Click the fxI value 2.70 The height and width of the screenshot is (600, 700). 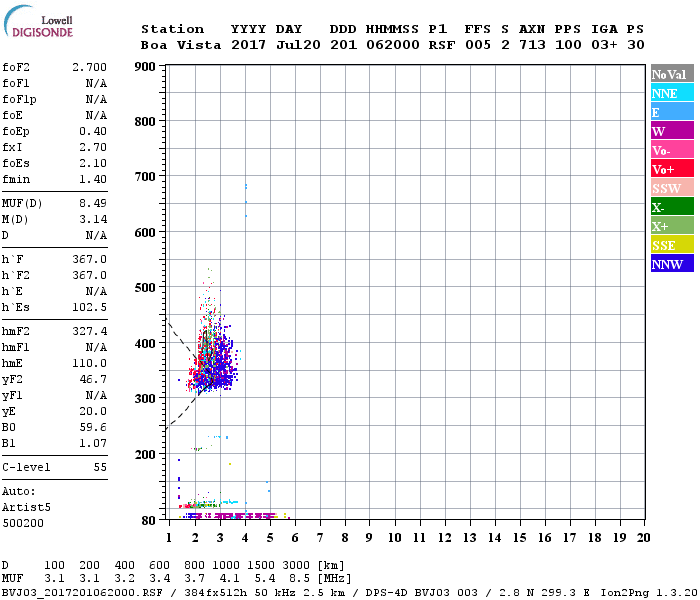point(93,147)
